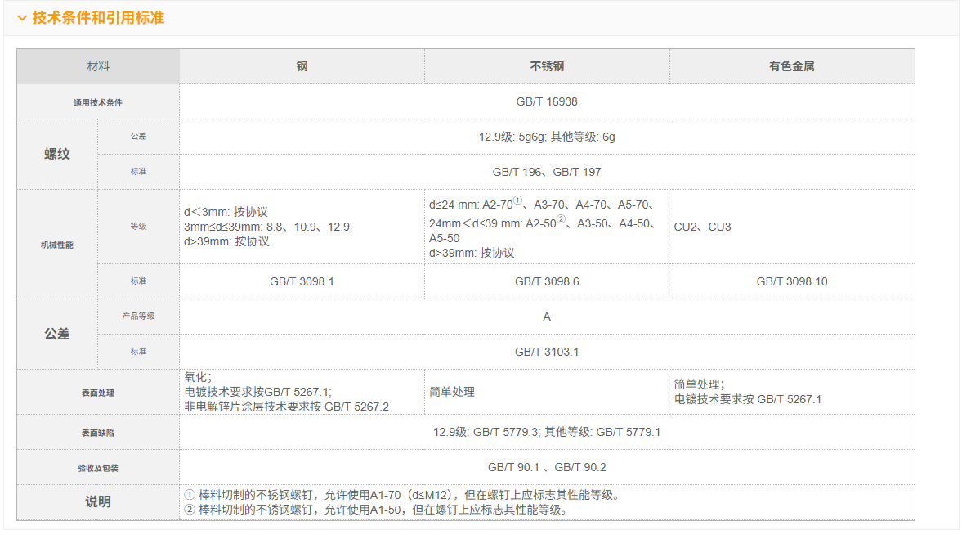Select the 材料 header cell

pyautogui.click(x=98, y=66)
